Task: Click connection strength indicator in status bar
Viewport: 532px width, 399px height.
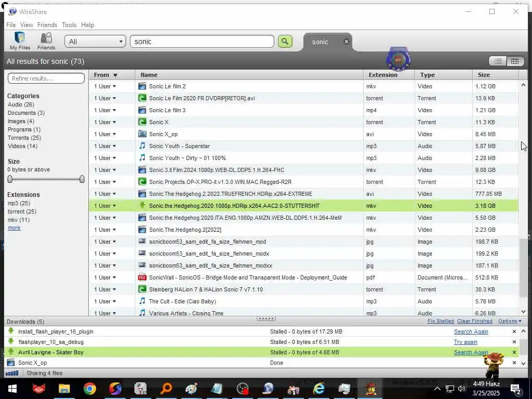Action: pyautogui.click(x=12, y=373)
